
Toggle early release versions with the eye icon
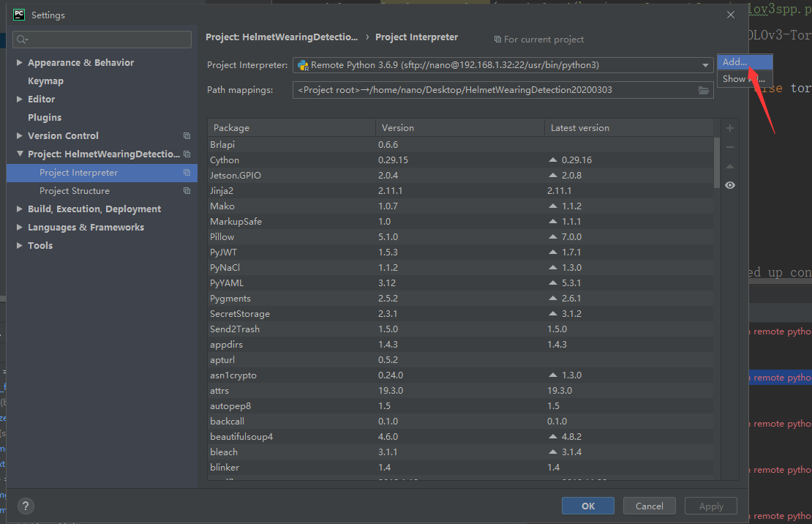[x=729, y=185]
